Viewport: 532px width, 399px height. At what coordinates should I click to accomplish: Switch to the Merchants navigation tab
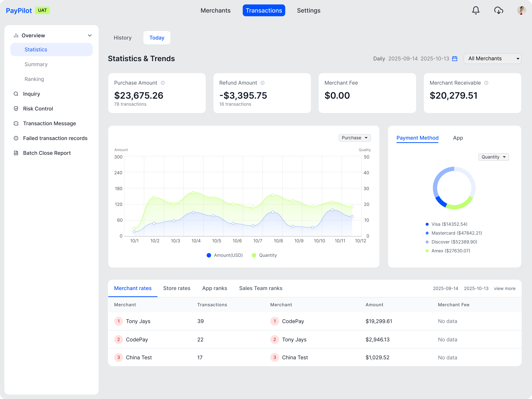(x=216, y=10)
